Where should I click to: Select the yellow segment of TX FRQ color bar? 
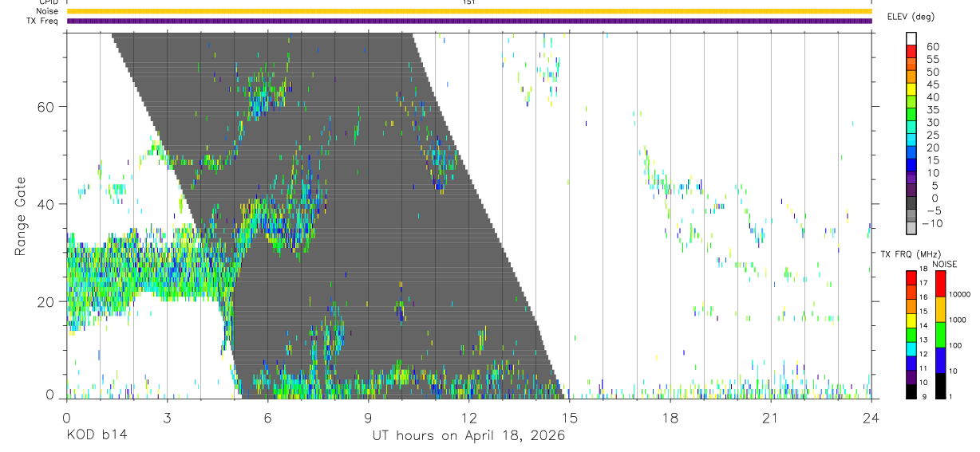click(x=911, y=320)
